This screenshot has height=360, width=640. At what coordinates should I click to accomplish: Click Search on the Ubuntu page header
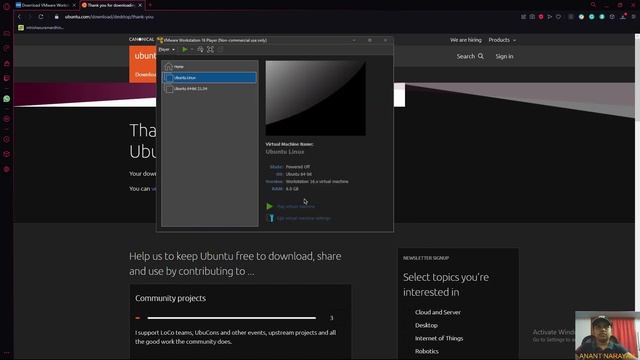pos(470,56)
